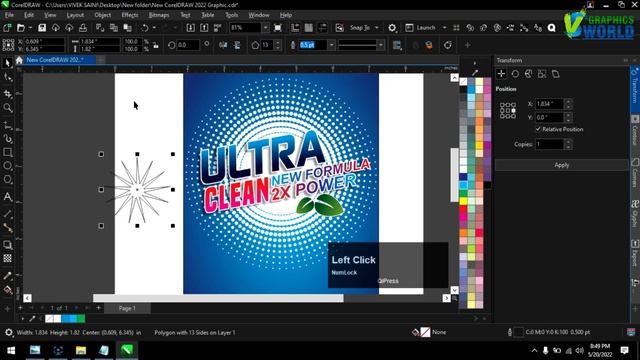This screenshot has width=640, height=360.
Task: Add a new page with the plus button
Action: (x=98, y=308)
